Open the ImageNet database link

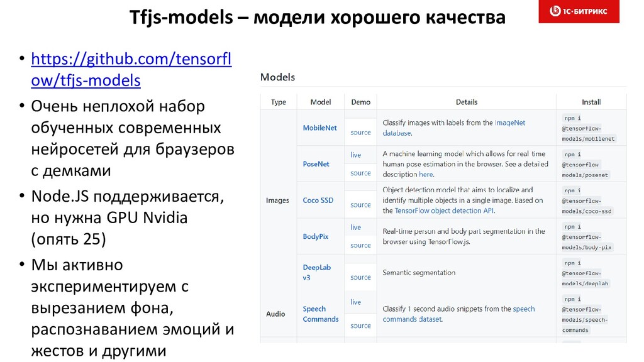click(454, 128)
